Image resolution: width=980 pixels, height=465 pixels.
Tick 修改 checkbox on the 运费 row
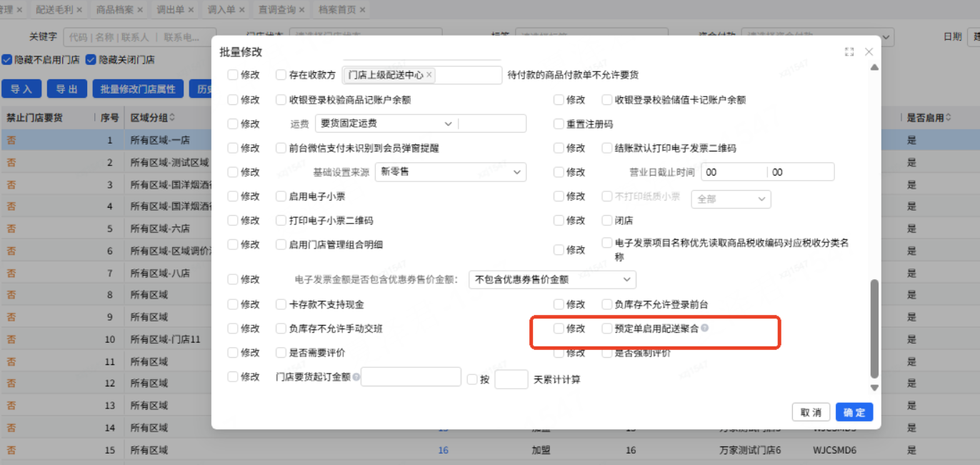(232, 124)
